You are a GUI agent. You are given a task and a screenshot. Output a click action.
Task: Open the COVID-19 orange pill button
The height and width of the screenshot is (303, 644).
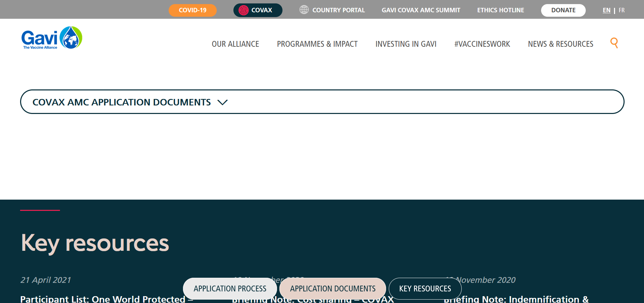(x=193, y=10)
